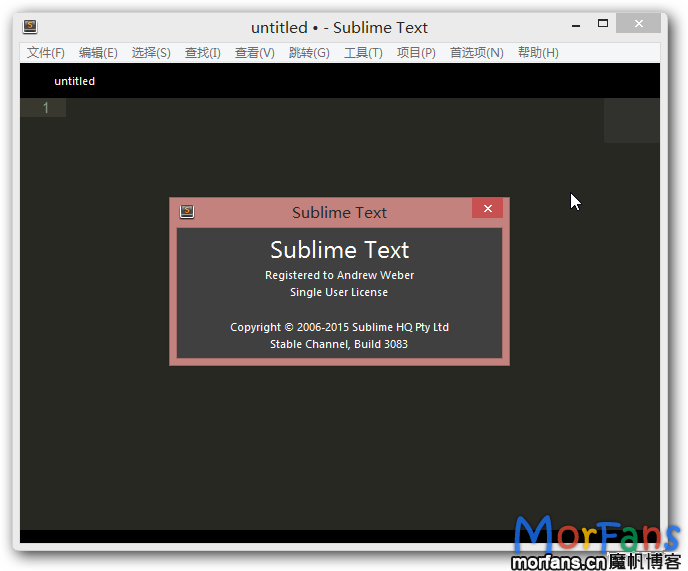This screenshot has height=571, width=688.
Task: Click the Sublime Text icon in main title bar
Action: pos(30,27)
